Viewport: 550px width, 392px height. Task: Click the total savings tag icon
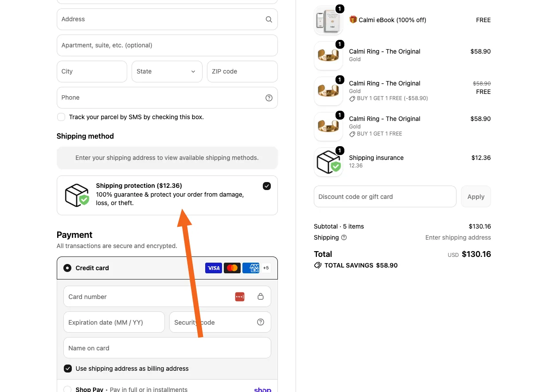pos(317,265)
